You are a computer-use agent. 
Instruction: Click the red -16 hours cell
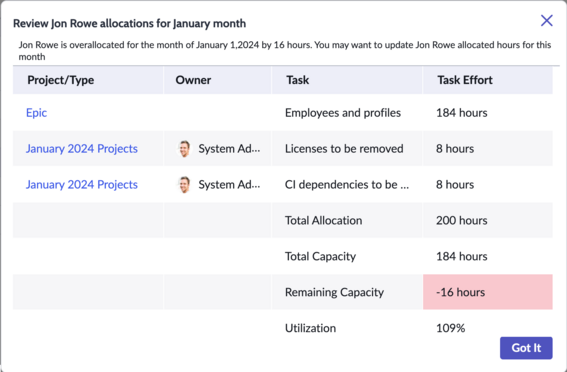[488, 292]
